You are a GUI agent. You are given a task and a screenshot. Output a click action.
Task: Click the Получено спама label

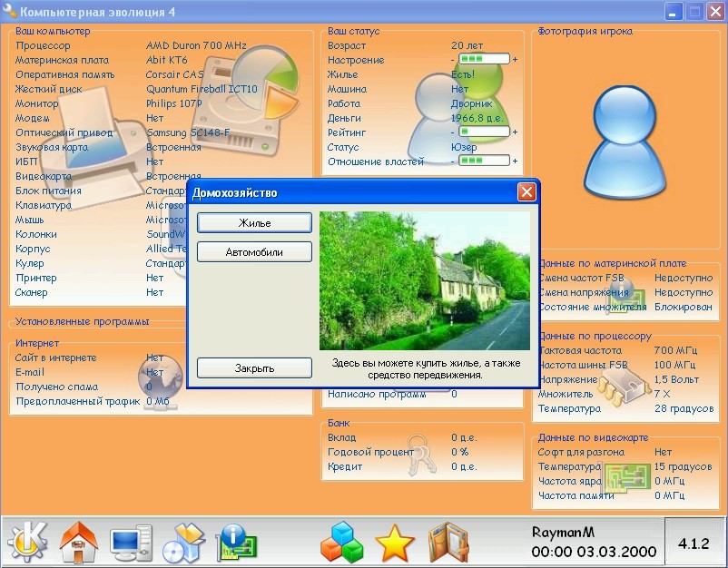click(x=56, y=387)
